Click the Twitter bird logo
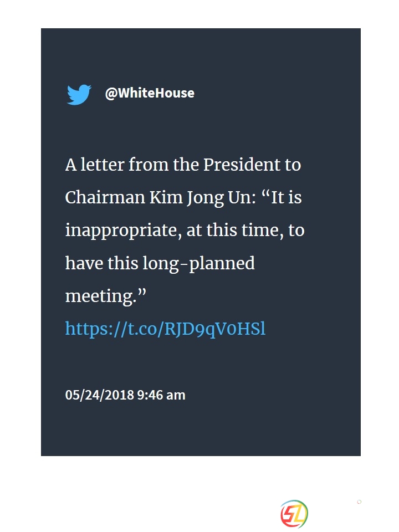399x532 pixels. coord(79,94)
